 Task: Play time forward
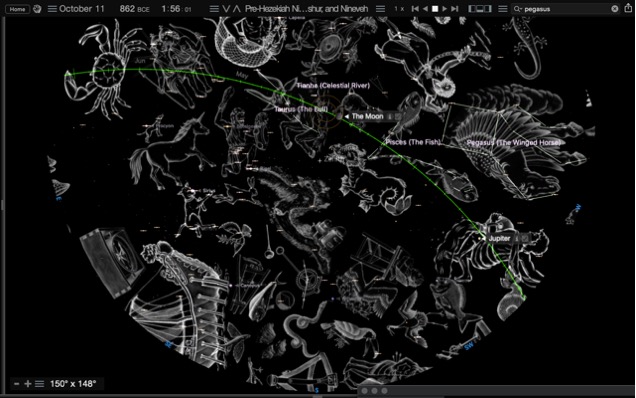coord(445,9)
